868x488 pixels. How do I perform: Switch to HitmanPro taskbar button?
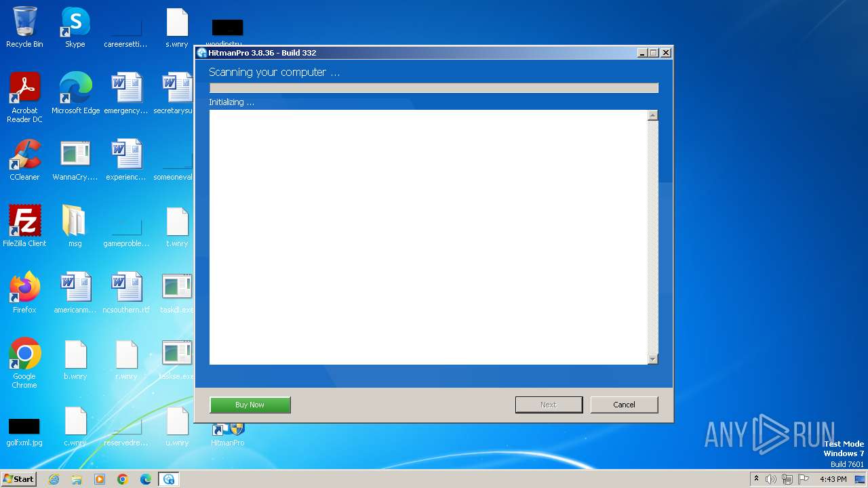click(169, 479)
